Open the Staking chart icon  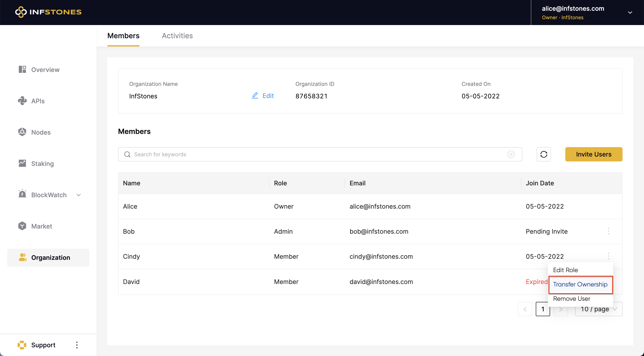tap(22, 163)
